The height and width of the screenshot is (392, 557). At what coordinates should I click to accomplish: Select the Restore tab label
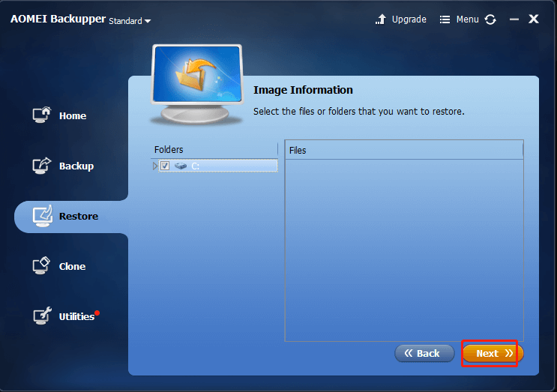[x=79, y=216]
